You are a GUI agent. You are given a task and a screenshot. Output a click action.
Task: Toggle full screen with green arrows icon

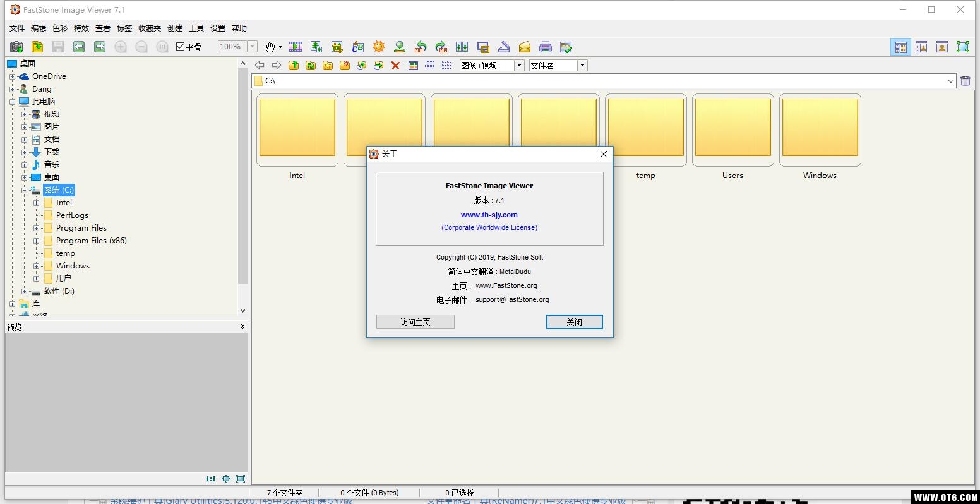click(963, 47)
